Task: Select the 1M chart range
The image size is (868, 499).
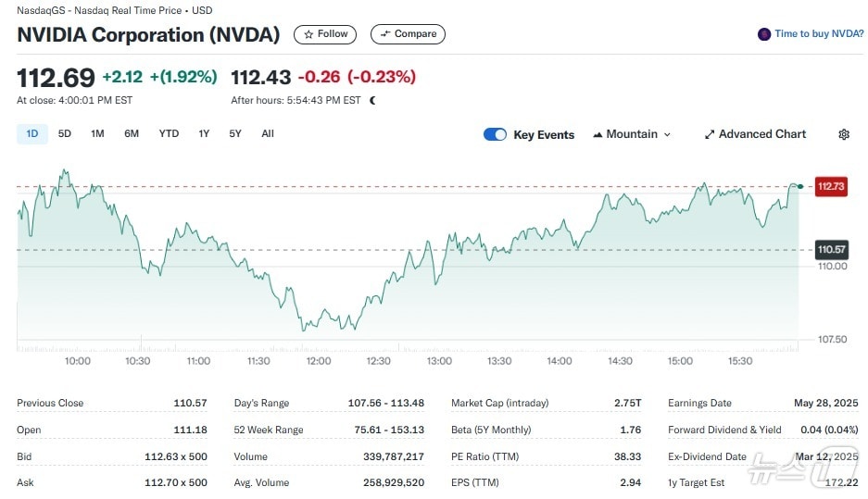Action: pos(97,133)
